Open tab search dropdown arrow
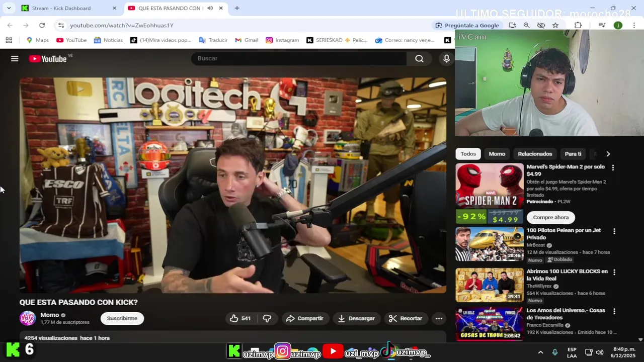 (9, 8)
